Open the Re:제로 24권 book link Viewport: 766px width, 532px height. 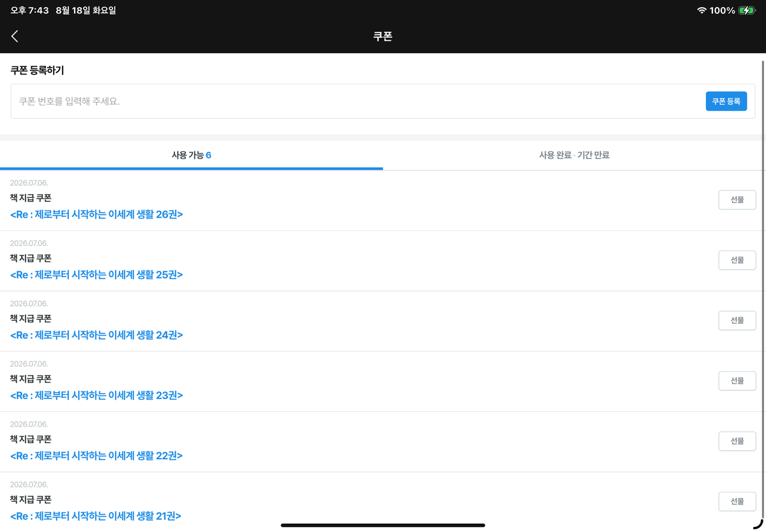tap(96, 335)
